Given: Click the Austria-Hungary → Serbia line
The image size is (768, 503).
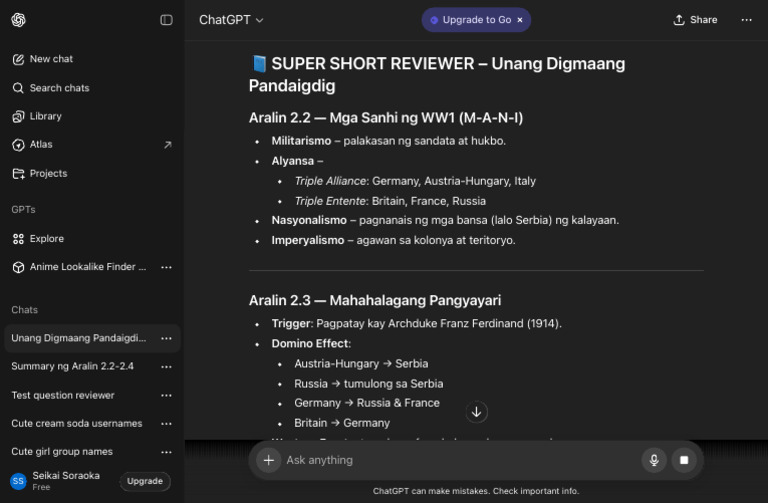Looking at the screenshot, I should point(361,364).
